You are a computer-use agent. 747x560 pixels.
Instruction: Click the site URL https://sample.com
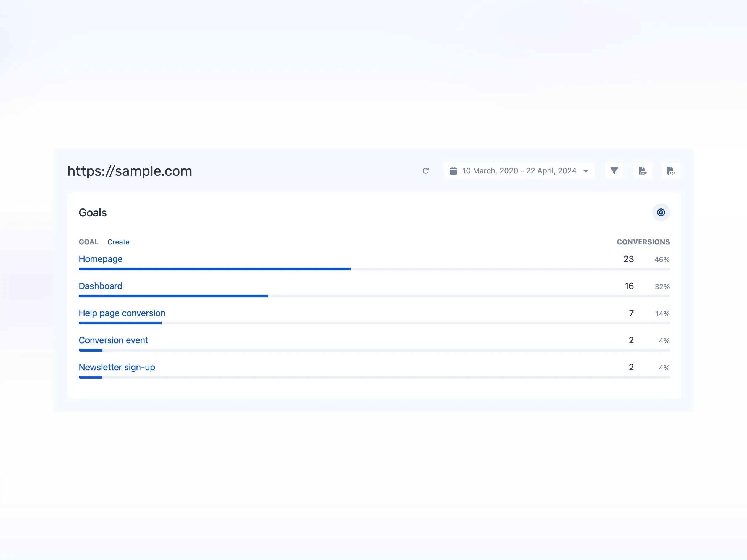coord(130,171)
